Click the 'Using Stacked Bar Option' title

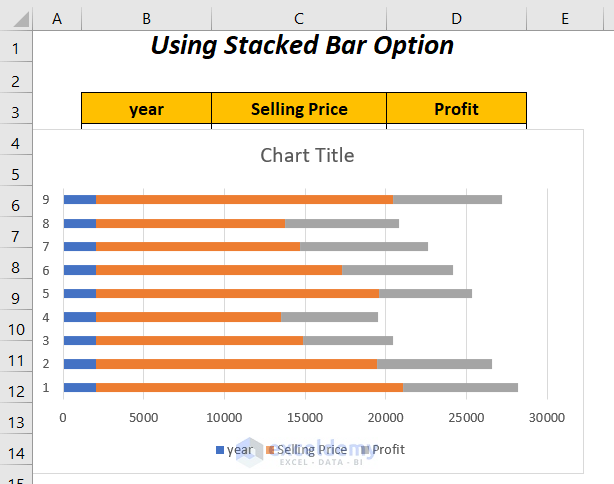(x=302, y=46)
